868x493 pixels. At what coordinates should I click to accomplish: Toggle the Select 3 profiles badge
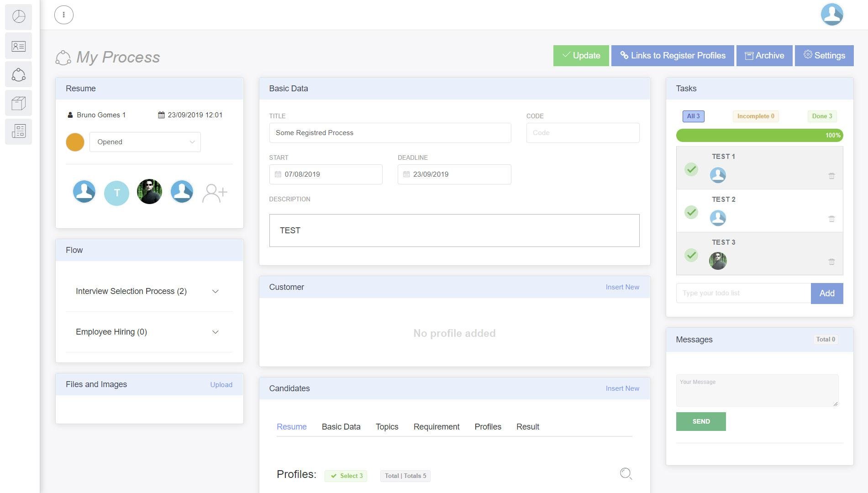[x=346, y=476]
